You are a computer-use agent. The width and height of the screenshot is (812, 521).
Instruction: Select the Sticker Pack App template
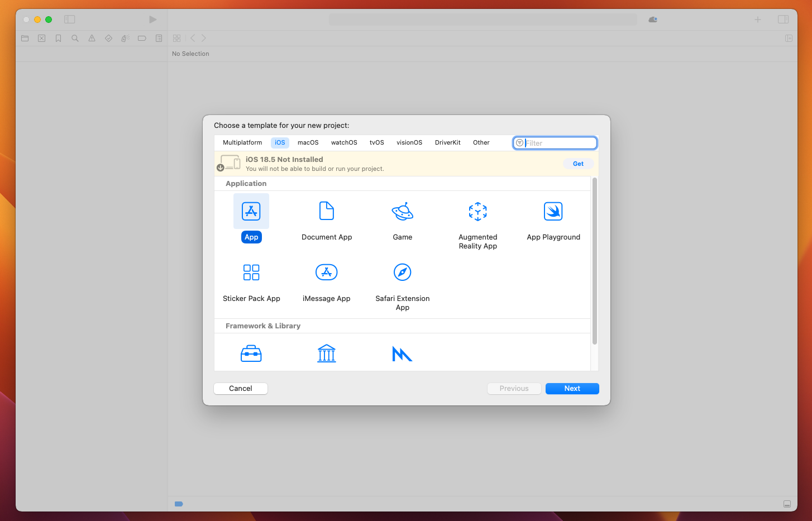coord(251,272)
